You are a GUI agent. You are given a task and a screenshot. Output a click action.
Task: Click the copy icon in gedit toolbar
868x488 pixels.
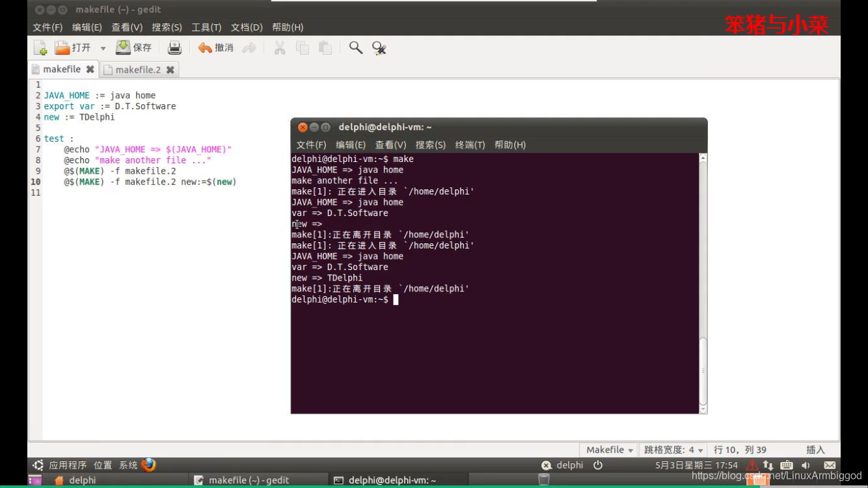pyautogui.click(x=303, y=47)
